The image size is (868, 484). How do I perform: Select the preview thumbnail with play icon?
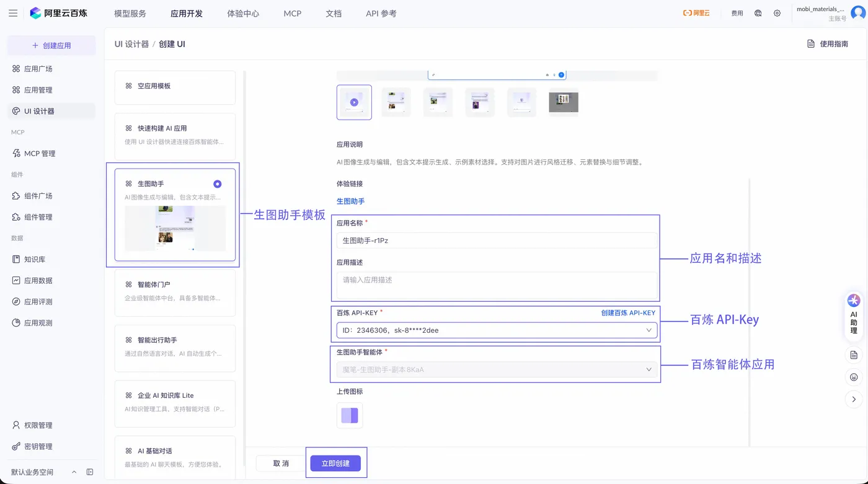[x=354, y=102]
